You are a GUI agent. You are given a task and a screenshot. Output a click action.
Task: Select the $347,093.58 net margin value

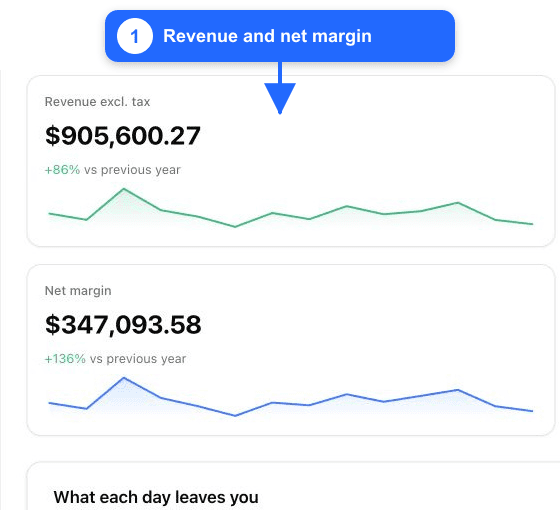(123, 325)
